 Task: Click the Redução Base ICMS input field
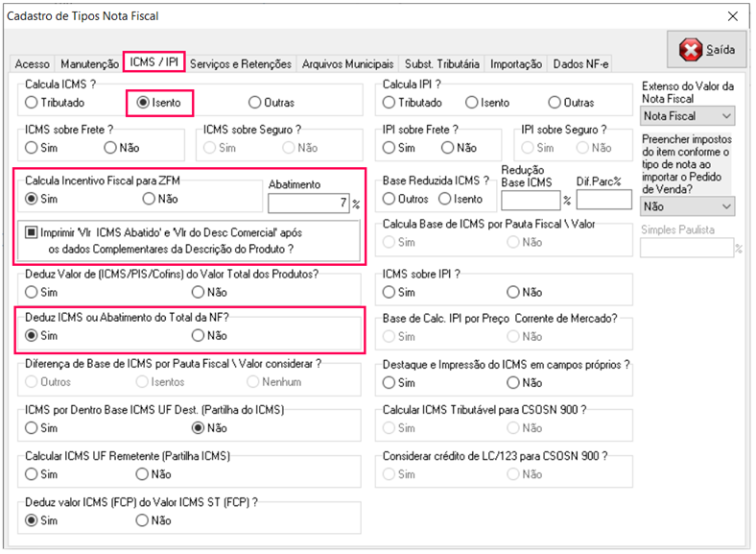(531, 200)
